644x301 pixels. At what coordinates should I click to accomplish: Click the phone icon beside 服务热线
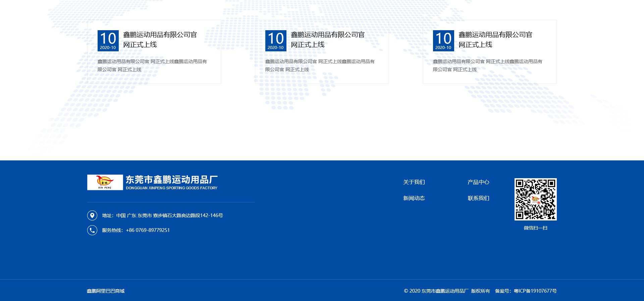[x=92, y=230]
